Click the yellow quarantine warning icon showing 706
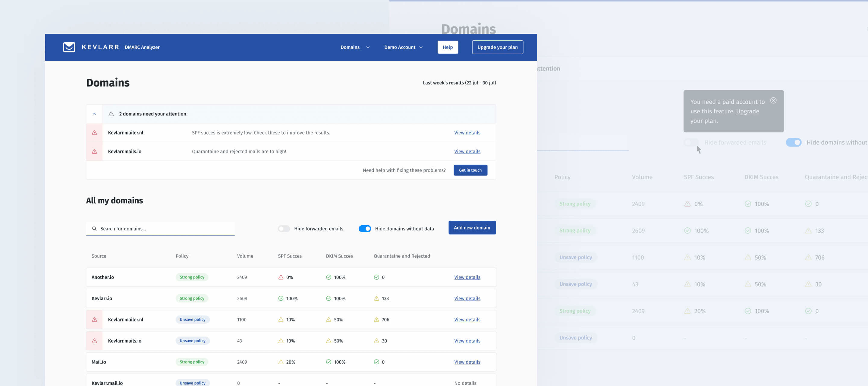Viewport: 868px width, 386px height. coord(376,320)
